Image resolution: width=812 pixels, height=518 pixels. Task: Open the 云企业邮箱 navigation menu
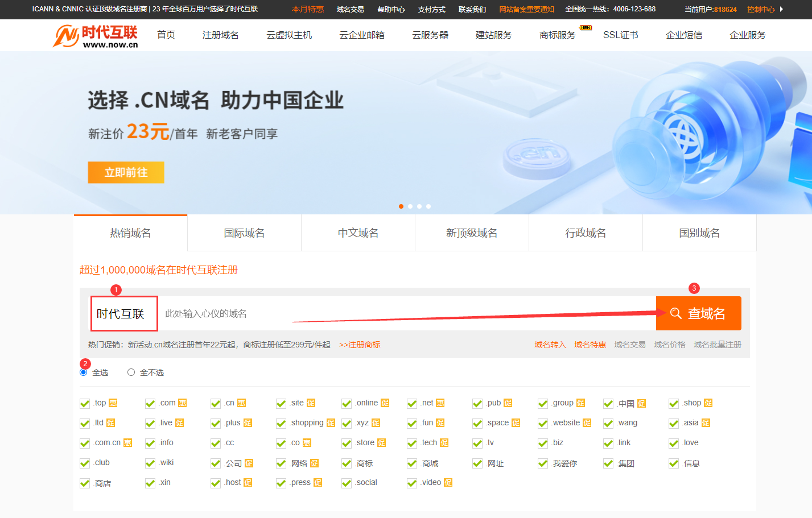tap(362, 35)
